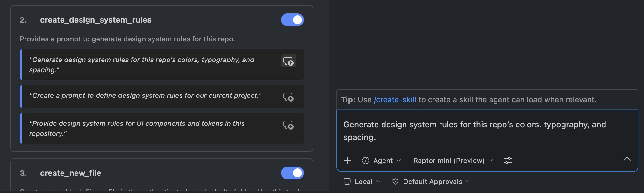644x193 pixels.
Task: Click send-to-chat icon for "Provide design system rules" example
Action: [288, 125]
